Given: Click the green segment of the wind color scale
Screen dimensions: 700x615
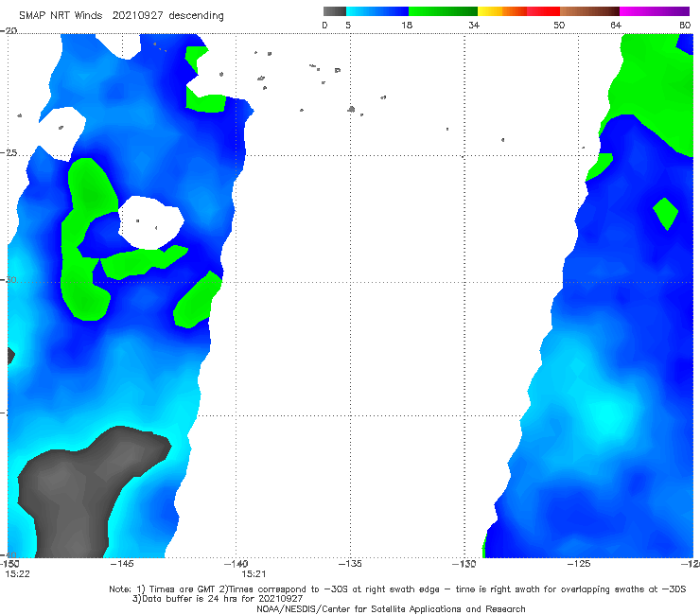Looking at the screenshot, I should tap(443, 11).
